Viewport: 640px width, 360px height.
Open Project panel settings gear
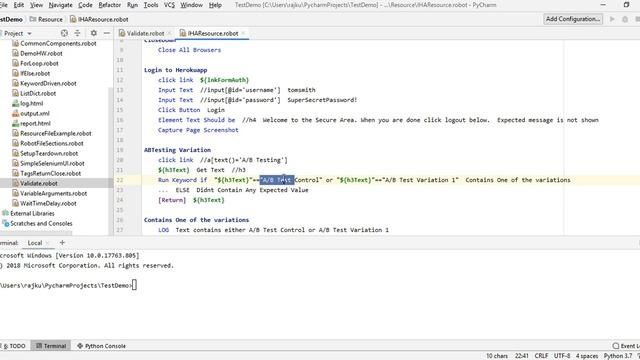click(x=93, y=33)
